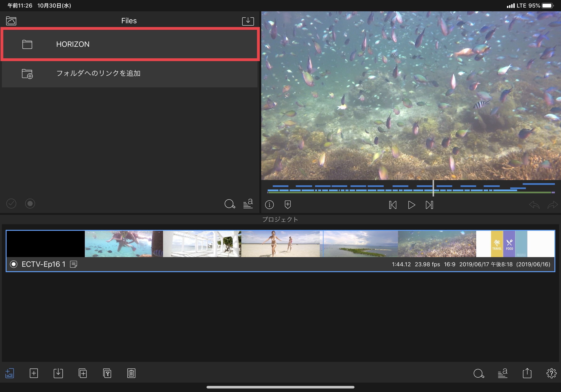
Task: Open project sort options in bottom toolbar
Action: (503, 373)
